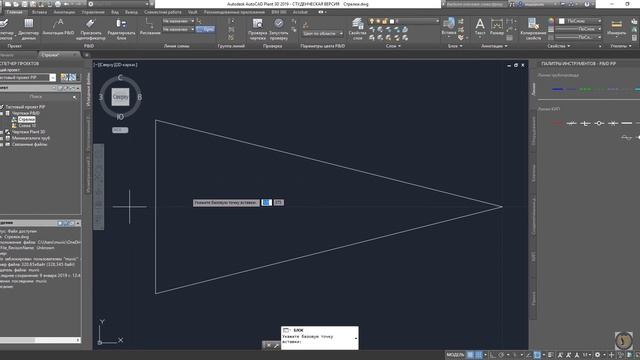Toggle snap mode in status bar
This screenshot has height=360, width=640.
tap(479, 355)
